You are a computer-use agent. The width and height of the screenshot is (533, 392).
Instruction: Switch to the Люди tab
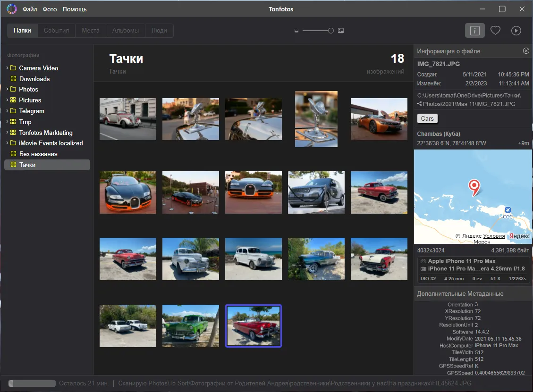tap(159, 31)
